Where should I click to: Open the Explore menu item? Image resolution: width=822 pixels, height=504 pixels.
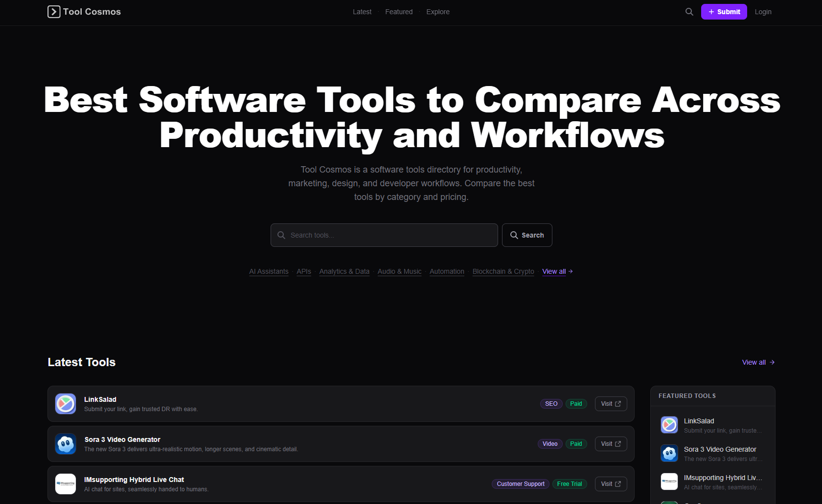[437, 11]
